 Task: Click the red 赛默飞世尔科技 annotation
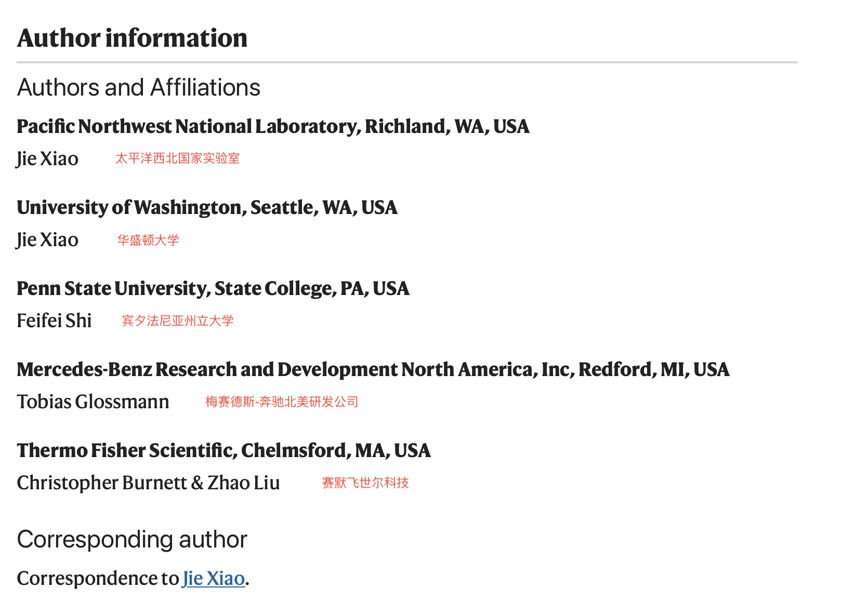(x=365, y=483)
